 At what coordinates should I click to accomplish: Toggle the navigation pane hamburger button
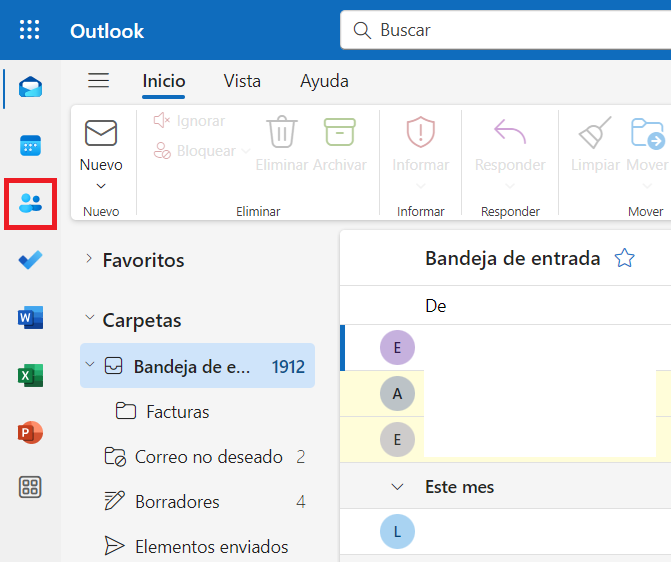[x=98, y=81]
